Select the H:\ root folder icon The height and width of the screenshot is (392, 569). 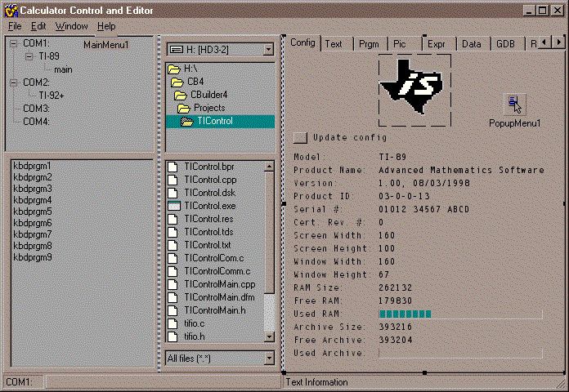pos(174,69)
